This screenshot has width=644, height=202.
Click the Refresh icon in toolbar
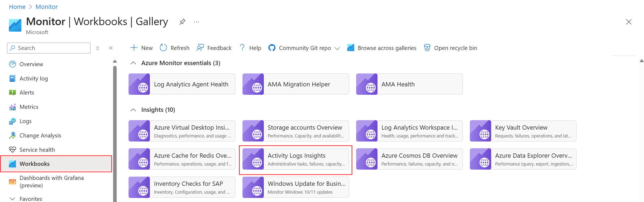click(163, 48)
